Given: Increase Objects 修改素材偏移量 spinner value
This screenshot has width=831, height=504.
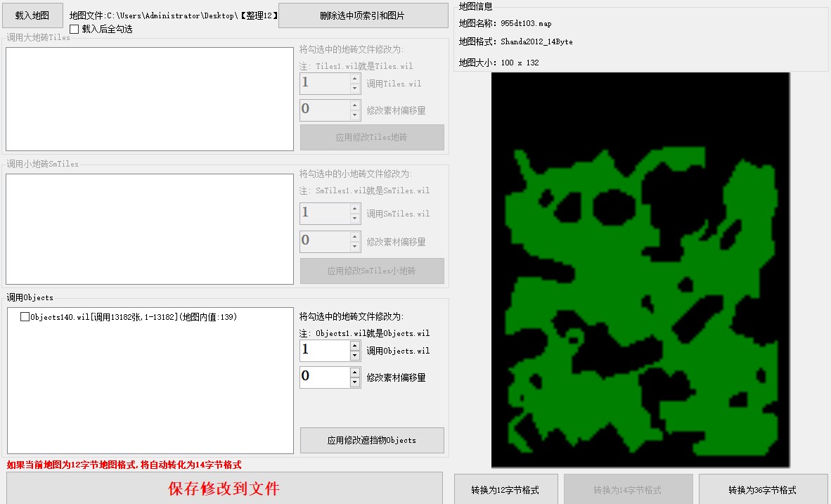Looking at the screenshot, I should pos(355,372).
